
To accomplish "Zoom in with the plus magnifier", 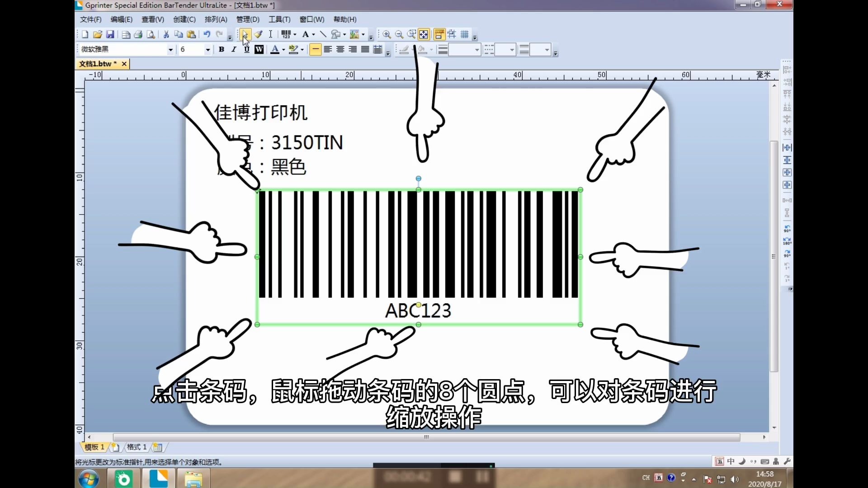I will pos(387,34).
